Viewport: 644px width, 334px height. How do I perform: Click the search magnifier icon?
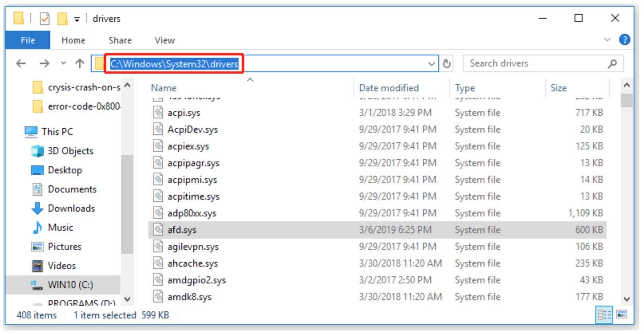tap(612, 64)
